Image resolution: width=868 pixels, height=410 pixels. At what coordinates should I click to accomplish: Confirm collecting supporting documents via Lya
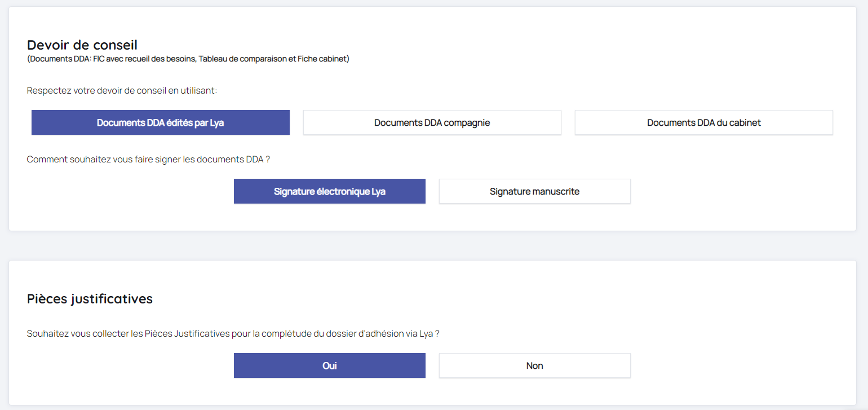click(329, 365)
